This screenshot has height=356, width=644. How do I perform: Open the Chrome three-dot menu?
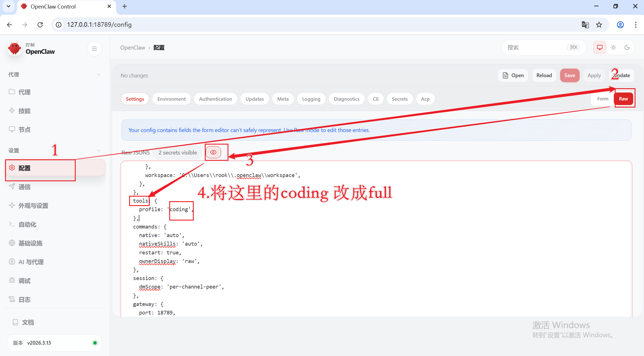tap(636, 25)
